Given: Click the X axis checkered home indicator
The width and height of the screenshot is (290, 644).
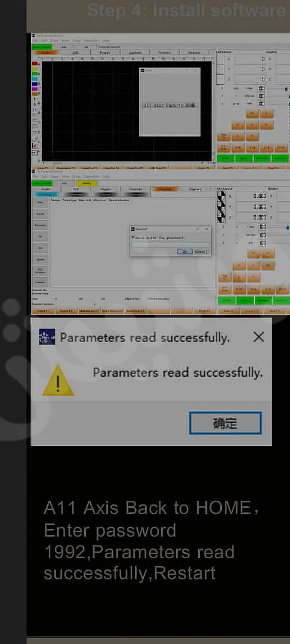Looking at the screenshot, I should [x=221, y=196].
